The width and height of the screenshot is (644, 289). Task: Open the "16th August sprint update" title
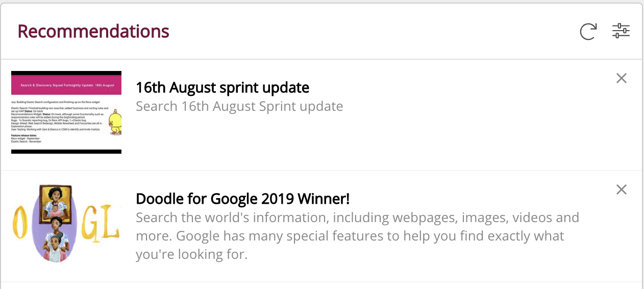(222, 88)
